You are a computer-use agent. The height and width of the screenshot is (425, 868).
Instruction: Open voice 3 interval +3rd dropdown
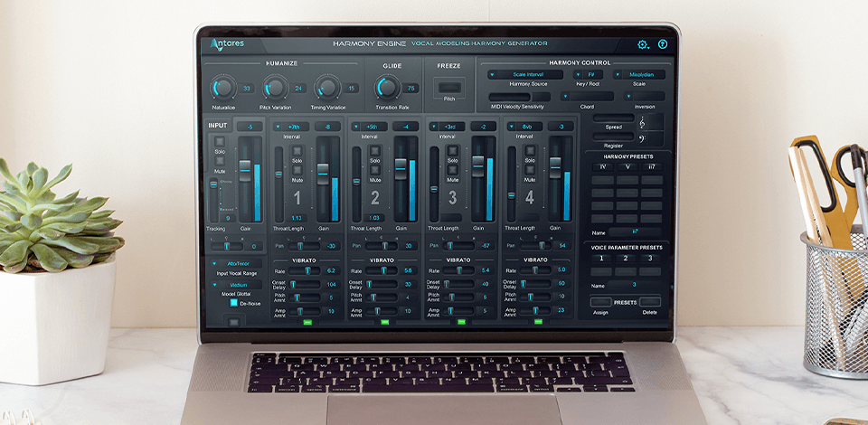(x=448, y=127)
